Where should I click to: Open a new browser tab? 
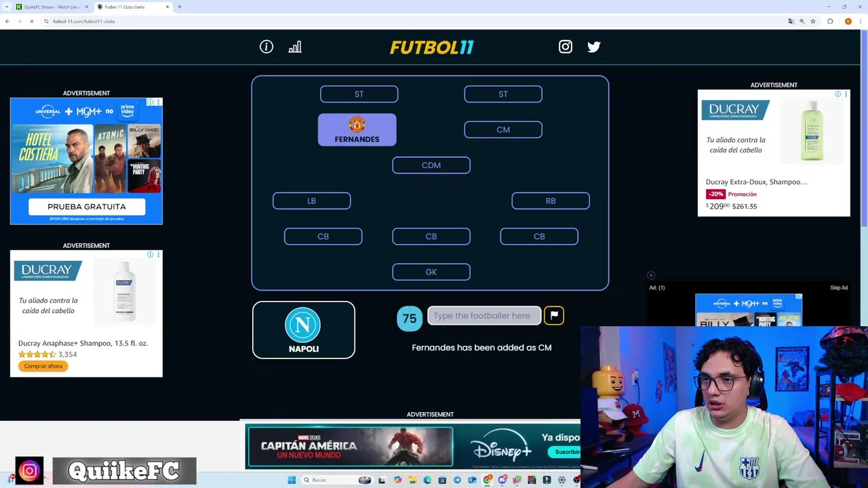pyautogui.click(x=180, y=7)
